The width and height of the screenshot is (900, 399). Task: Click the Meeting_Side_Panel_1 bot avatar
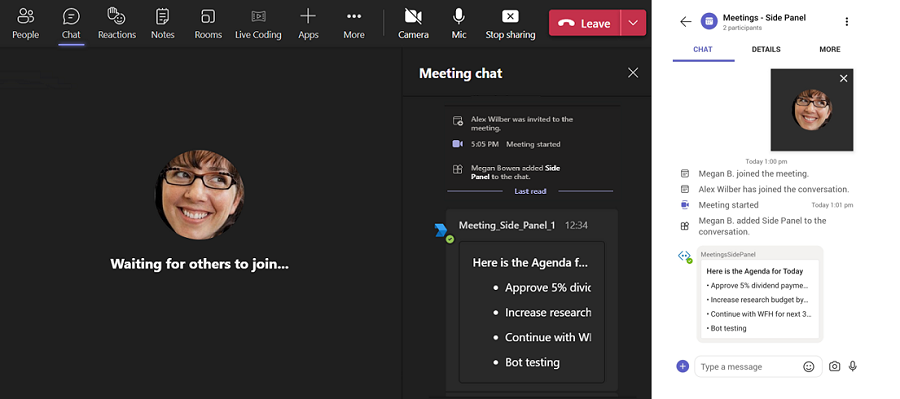441,231
